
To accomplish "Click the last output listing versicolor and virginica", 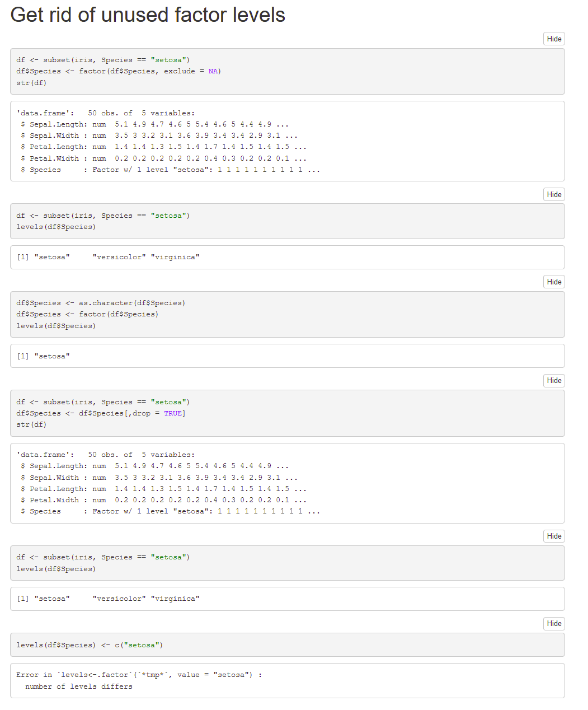I will click(x=108, y=599).
